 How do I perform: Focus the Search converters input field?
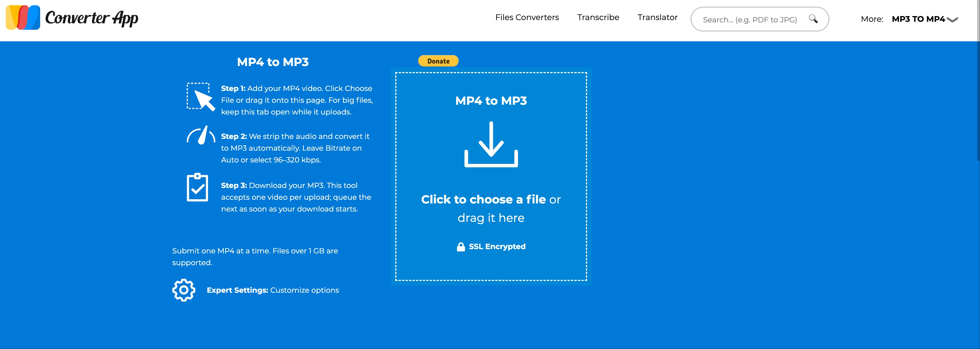click(749, 20)
